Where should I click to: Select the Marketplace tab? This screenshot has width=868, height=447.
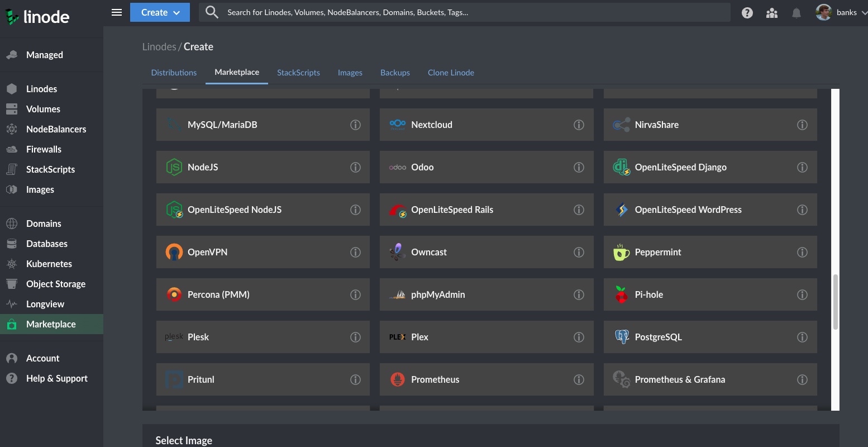click(x=237, y=72)
